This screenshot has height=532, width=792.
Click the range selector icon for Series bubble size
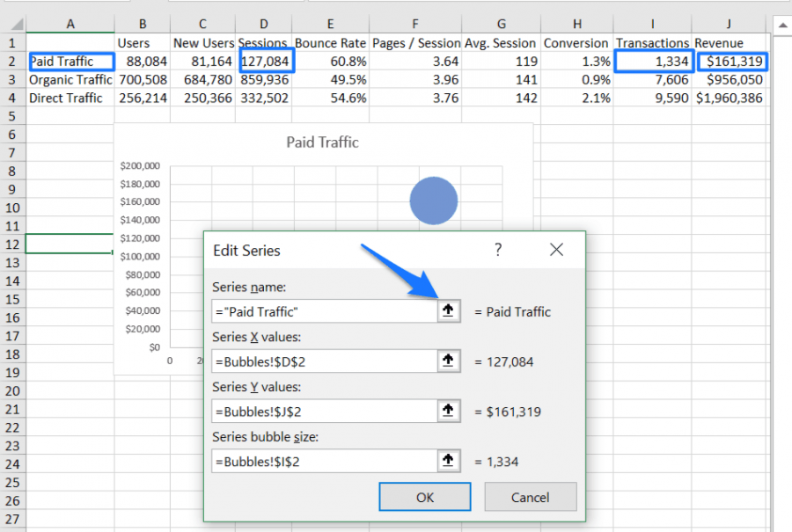tap(448, 461)
